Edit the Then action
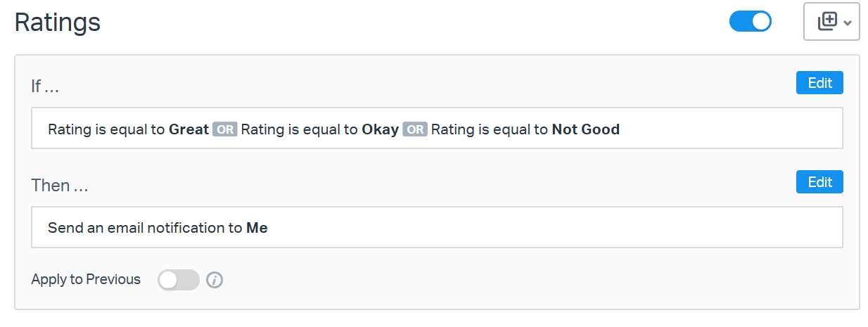Viewport: 868px width, 327px height. point(819,182)
